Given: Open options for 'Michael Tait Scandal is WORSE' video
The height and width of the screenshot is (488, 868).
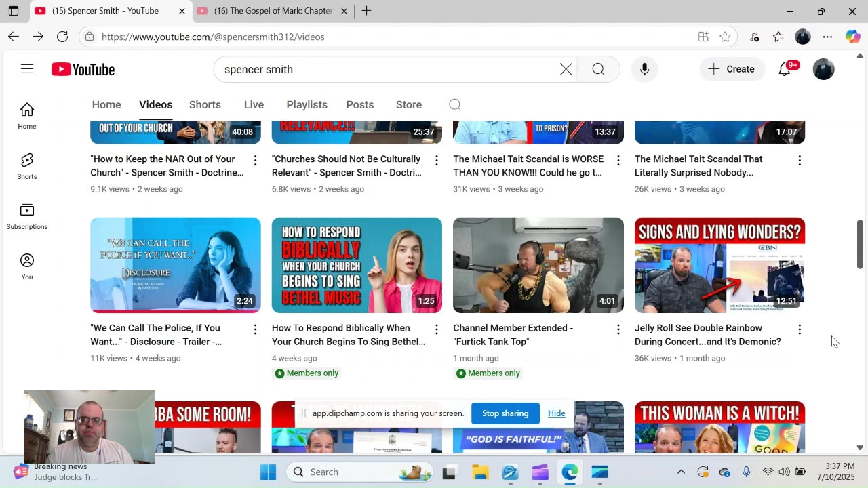Looking at the screenshot, I should point(618,161).
